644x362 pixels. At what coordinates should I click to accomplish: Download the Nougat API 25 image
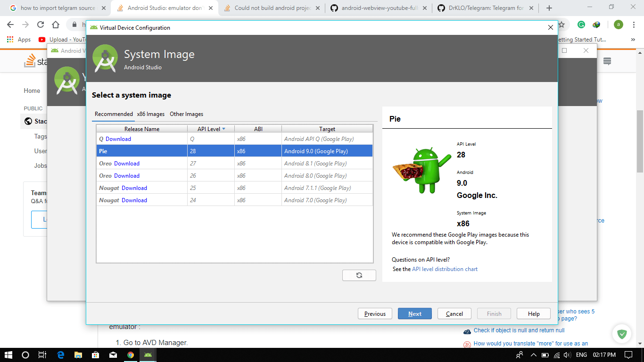134,188
